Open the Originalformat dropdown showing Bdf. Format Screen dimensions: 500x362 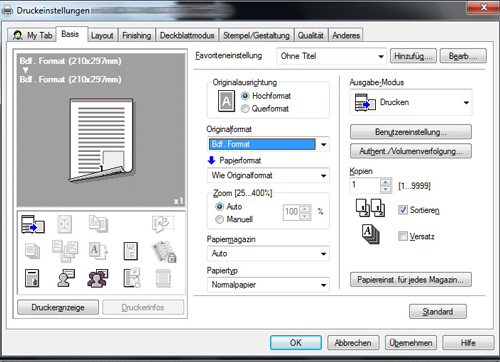click(268, 144)
